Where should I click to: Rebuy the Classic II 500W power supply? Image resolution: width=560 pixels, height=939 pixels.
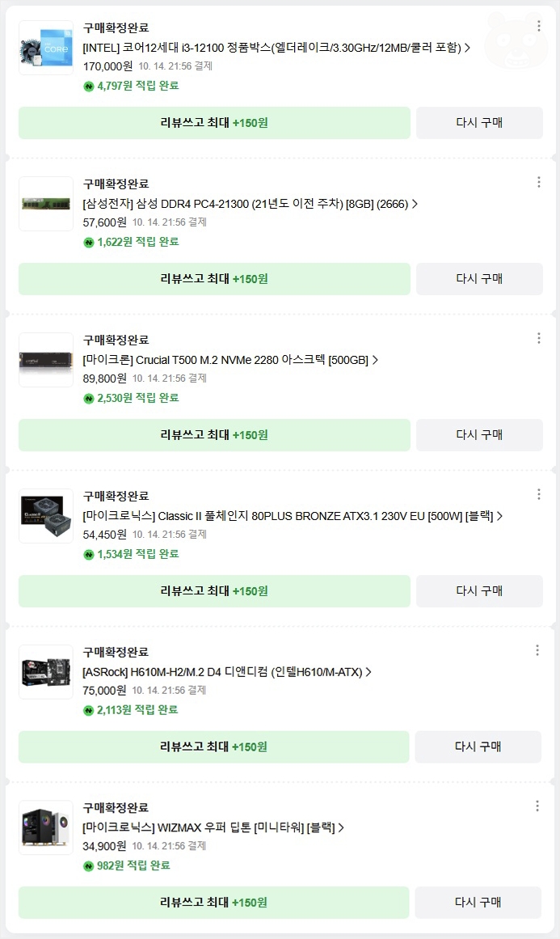(479, 591)
